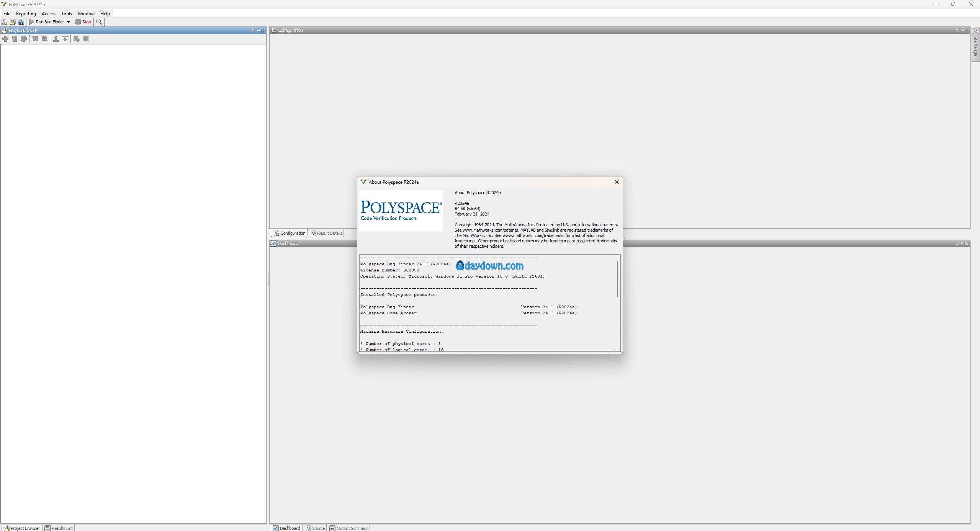
Task: Open the Reporting menu
Action: coord(26,13)
